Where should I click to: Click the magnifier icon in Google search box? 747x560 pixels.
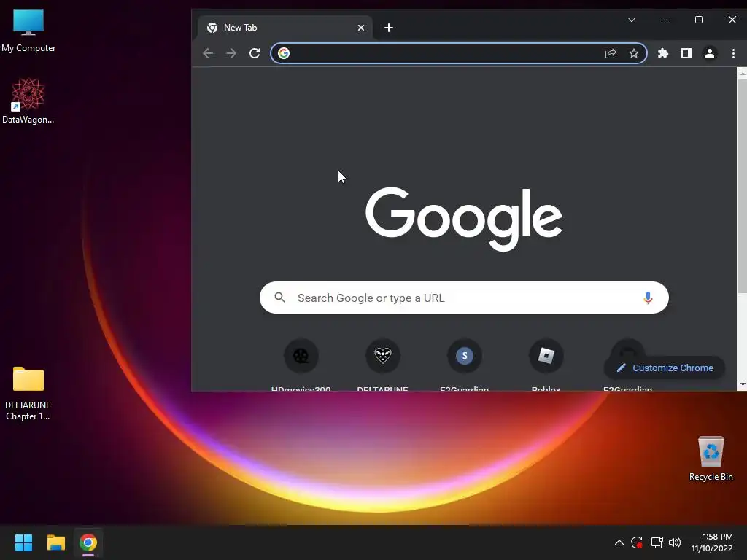click(x=280, y=297)
